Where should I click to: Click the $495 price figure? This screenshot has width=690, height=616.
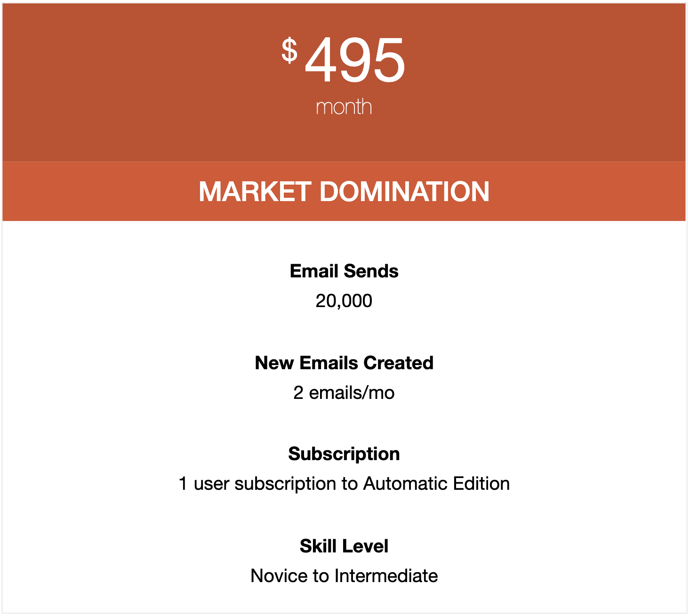click(x=343, y=60)
